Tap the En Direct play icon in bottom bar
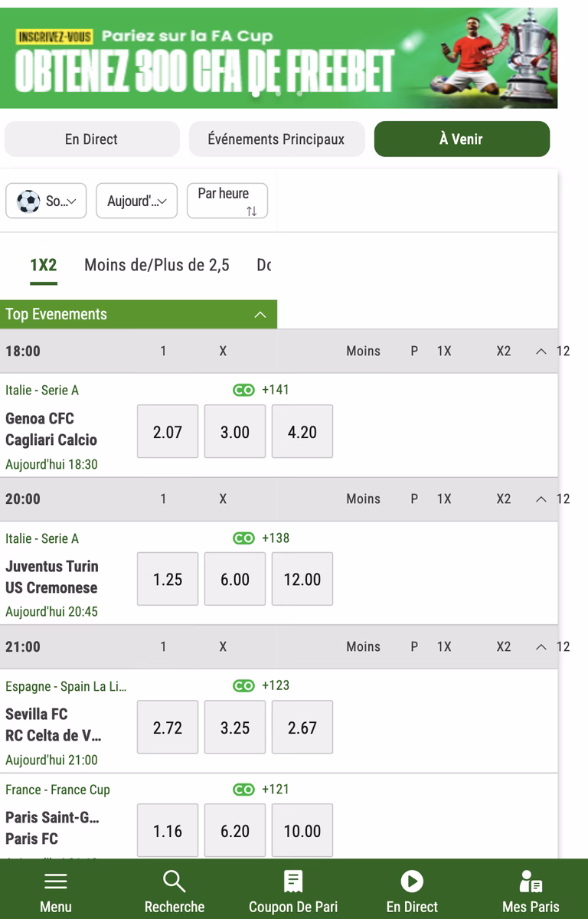Screen dimensions: 588x919 [x=412, y=882]
